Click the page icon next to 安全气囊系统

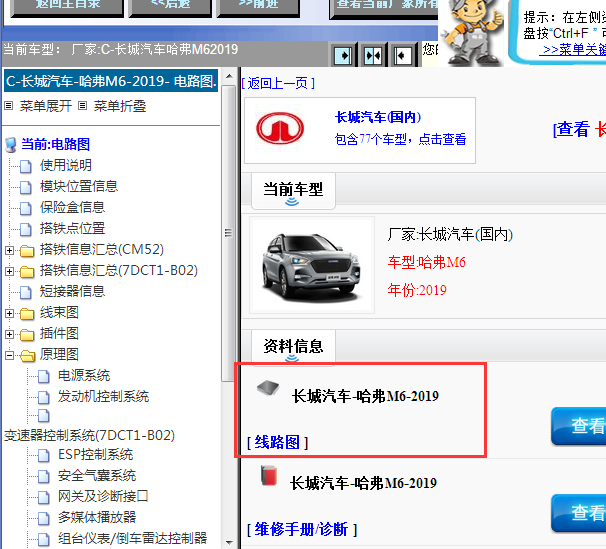pos(44,476)
